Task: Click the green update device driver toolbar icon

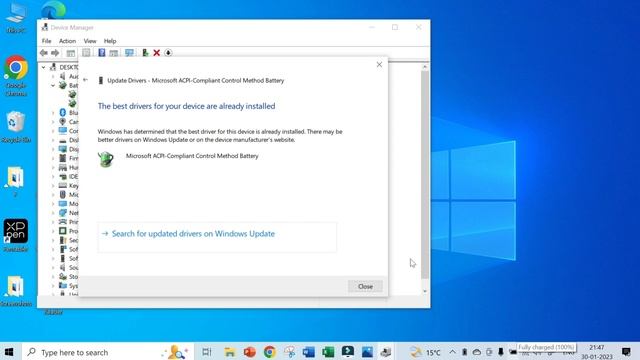Action: click(145, 53)
